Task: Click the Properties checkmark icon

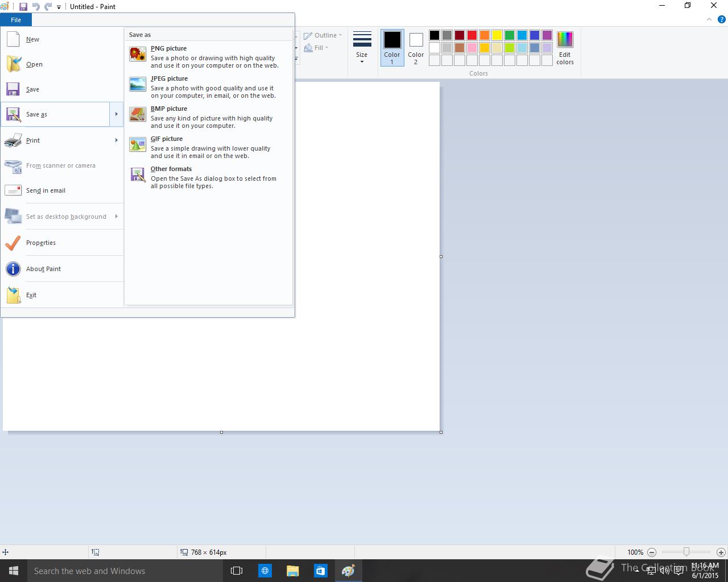Action: point(13,243)
